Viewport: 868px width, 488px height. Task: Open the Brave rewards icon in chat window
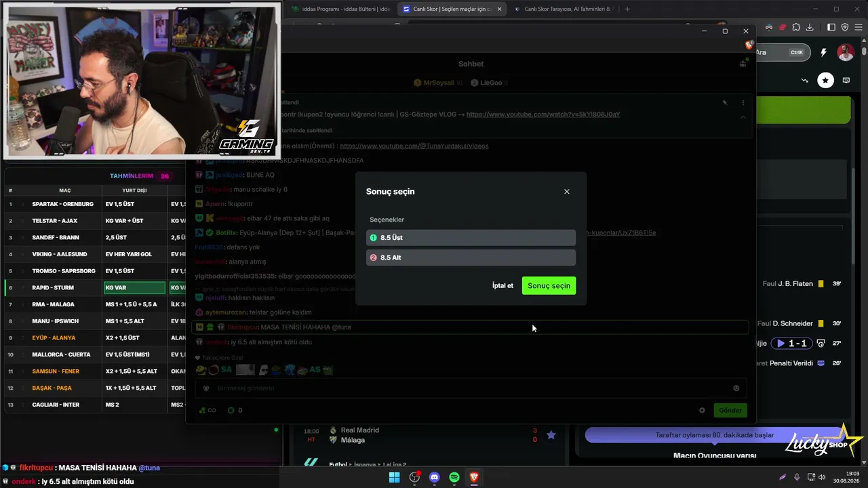749,45
